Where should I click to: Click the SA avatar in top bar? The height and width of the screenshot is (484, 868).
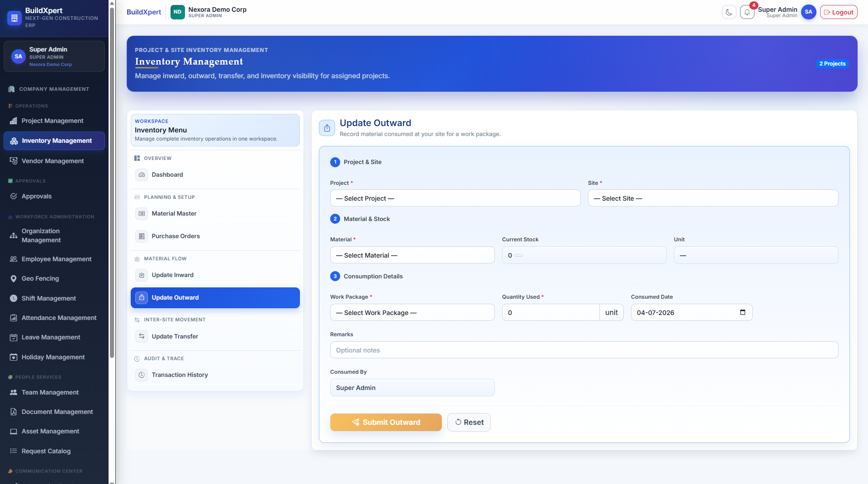pos(808,12)
